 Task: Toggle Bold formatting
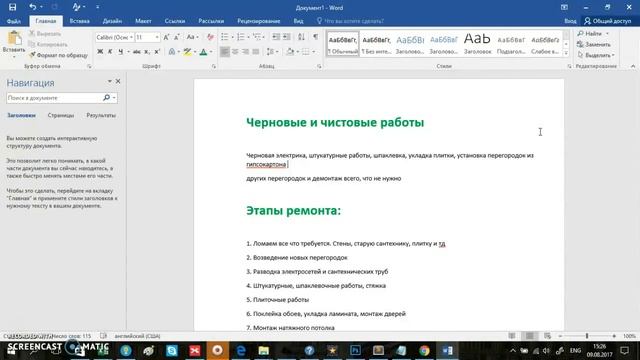pyautogui.click(x=100, y=52)
